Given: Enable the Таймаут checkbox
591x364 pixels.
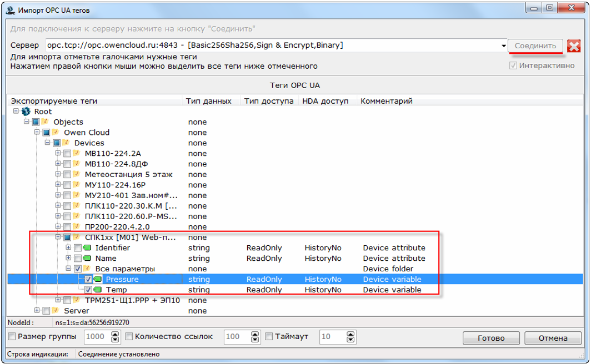Looking at the screenshot, I should click(x=269, y=337).
